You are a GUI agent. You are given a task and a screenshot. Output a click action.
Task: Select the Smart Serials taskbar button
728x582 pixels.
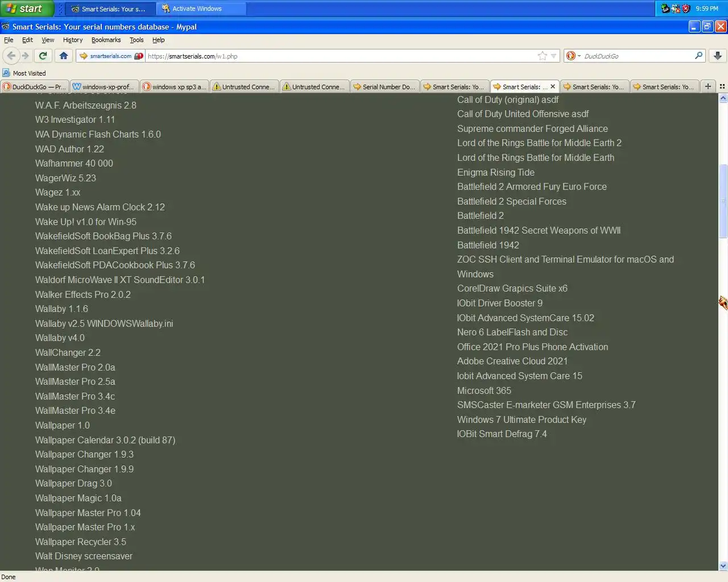pos(109,9)
